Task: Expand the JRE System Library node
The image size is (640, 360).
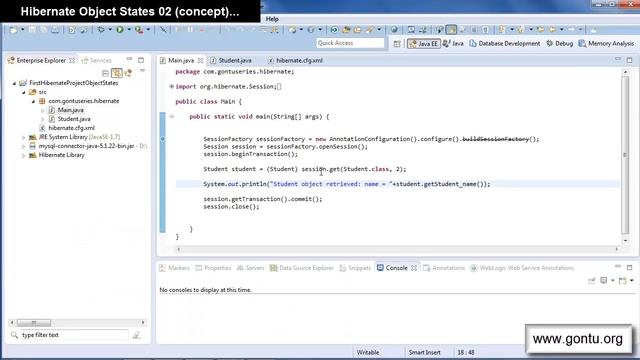Action: 24,137
